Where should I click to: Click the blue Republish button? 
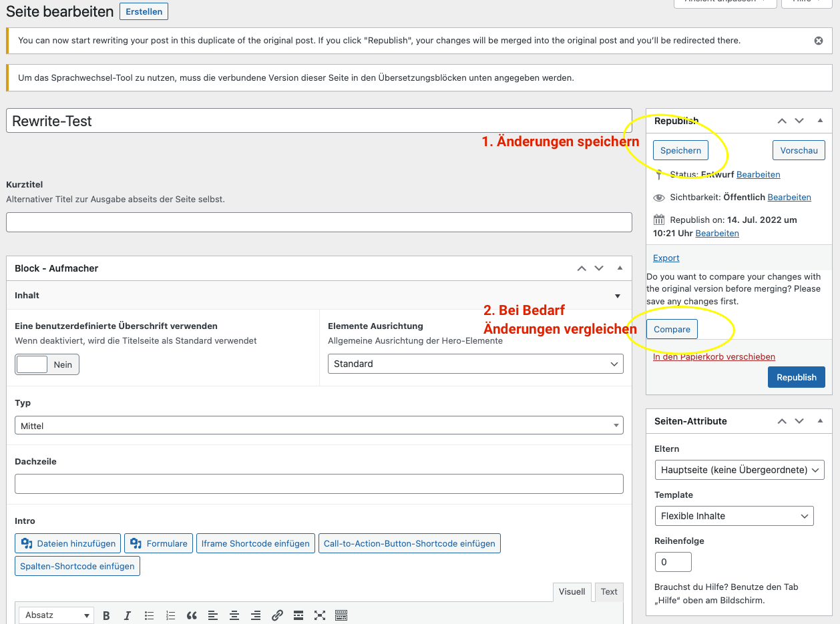click(796, 377)
